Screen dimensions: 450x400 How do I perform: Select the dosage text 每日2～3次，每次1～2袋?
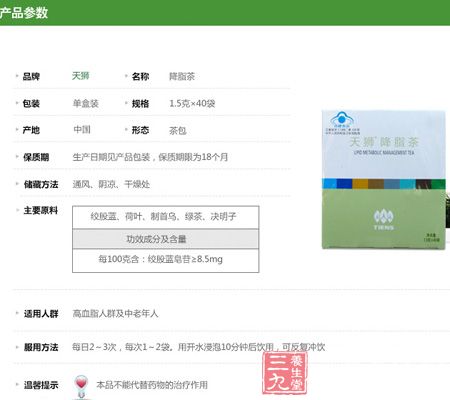tap(122, 347)
